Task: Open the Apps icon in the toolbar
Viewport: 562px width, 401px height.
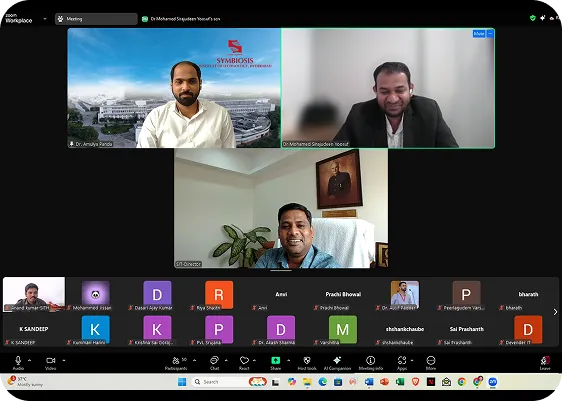Action: [402, 360]
